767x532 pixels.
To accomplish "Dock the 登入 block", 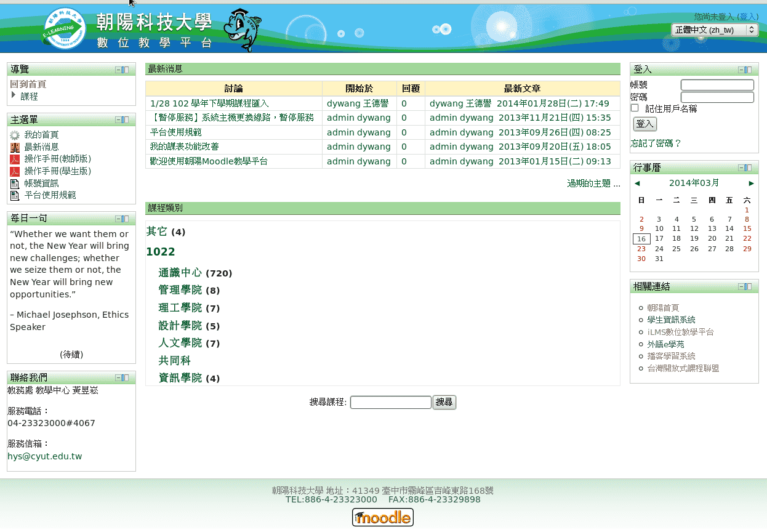I will coord(749,70).
